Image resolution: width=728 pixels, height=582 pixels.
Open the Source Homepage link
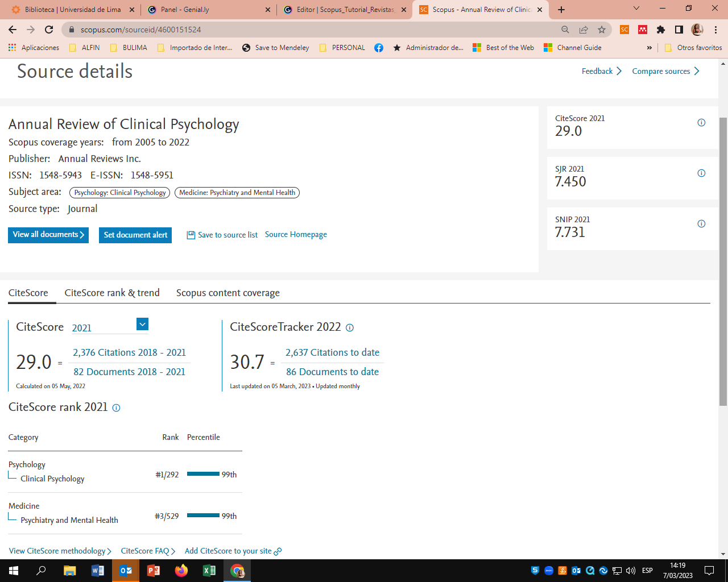[296, 234]
